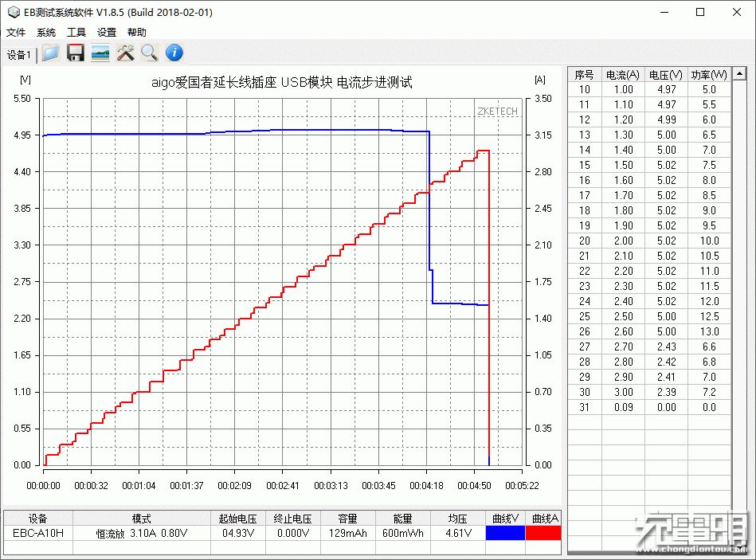Screen dimensions: 756x560
Task: Open the 帮助 menu
Action: (x=136, y=33)
